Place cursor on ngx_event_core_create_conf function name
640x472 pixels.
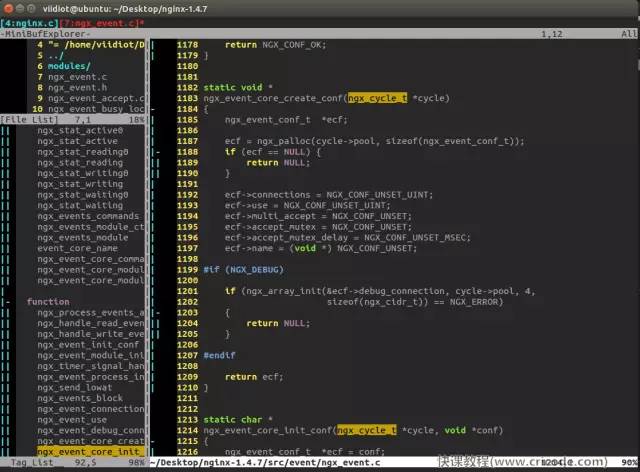coord(274,98)
